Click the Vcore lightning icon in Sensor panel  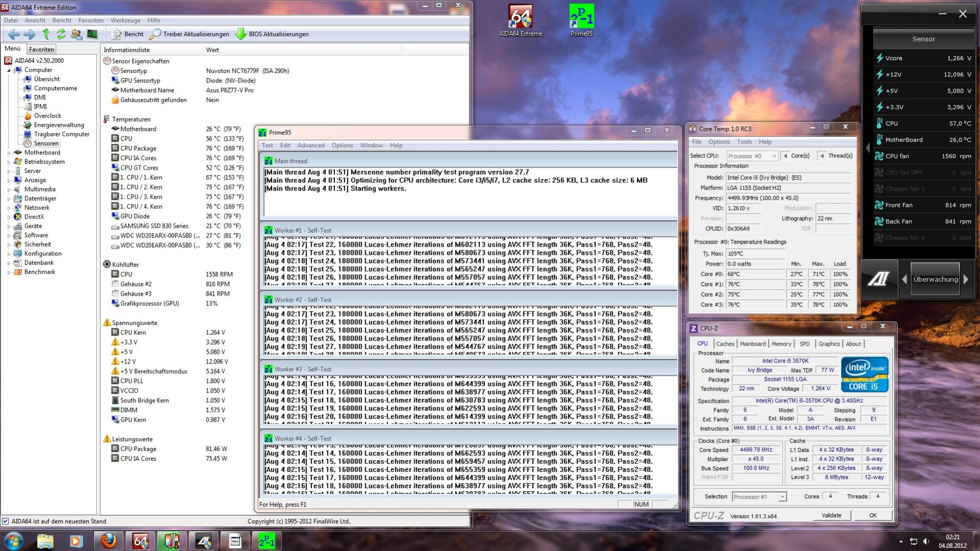(x=879, y=58)
